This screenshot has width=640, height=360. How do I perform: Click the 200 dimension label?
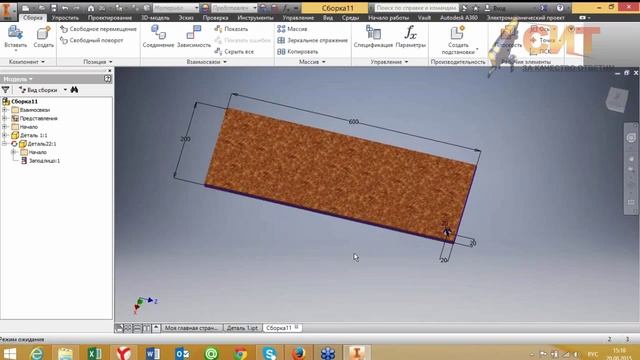185,139
